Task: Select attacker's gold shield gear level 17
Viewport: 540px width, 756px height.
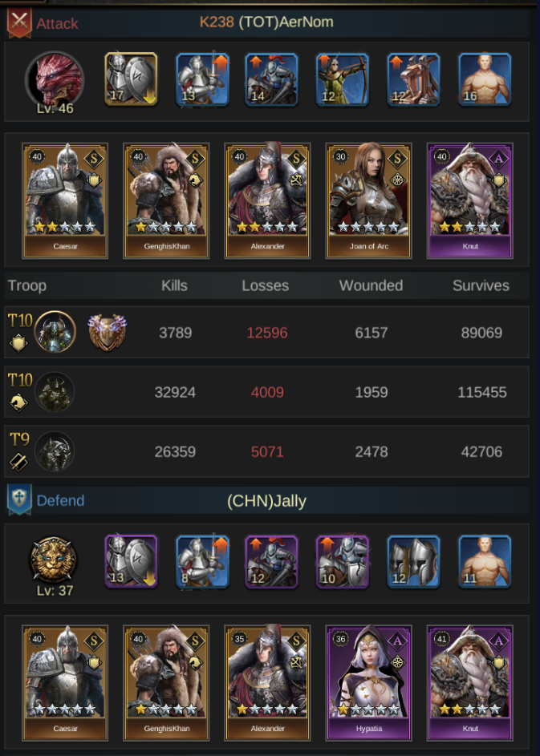Action: [131, 79]
